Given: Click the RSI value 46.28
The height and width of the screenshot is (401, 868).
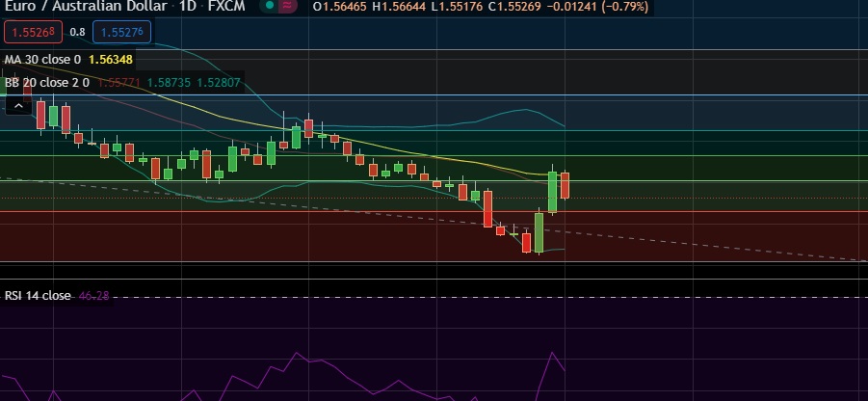Looking at the screenshot, I should pyautogui.click(x=93, y=296).
